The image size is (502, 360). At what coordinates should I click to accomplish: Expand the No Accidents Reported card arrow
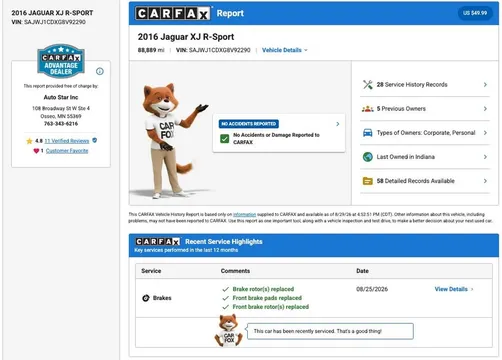[x=338, y=124]
